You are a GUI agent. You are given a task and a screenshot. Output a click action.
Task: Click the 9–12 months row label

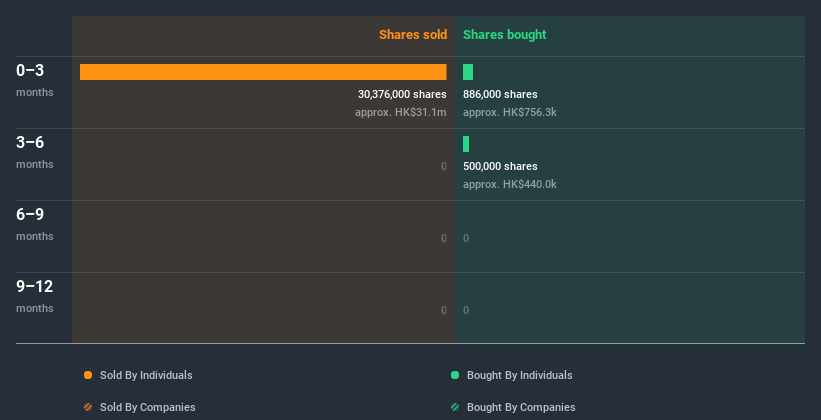click(35, 296)
